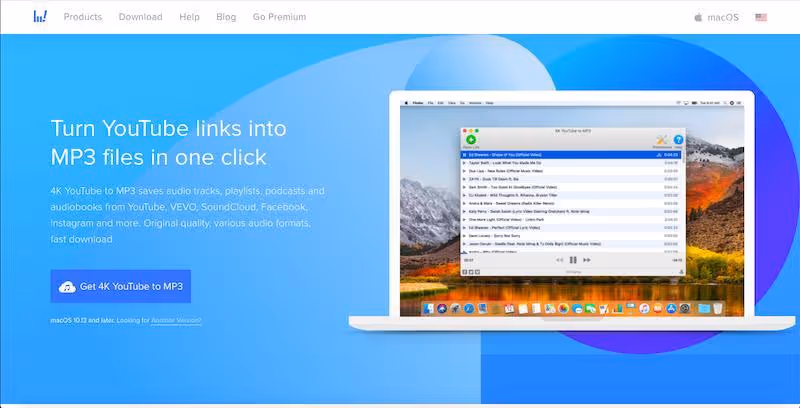Click the iTunes icon in the pictured Dock
The width and height of the screenshot is (800, 408).
point(644,309)
